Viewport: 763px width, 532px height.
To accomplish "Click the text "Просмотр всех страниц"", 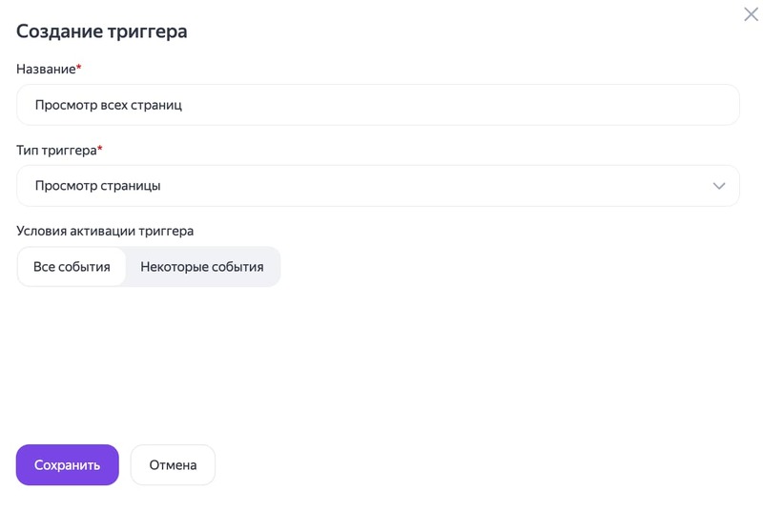I will tap(108, 105).
